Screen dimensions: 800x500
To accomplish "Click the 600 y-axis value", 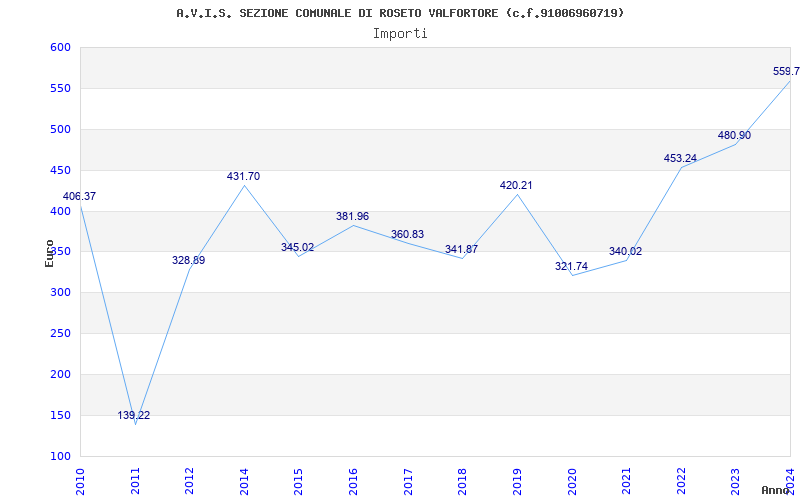I will 60,47.
